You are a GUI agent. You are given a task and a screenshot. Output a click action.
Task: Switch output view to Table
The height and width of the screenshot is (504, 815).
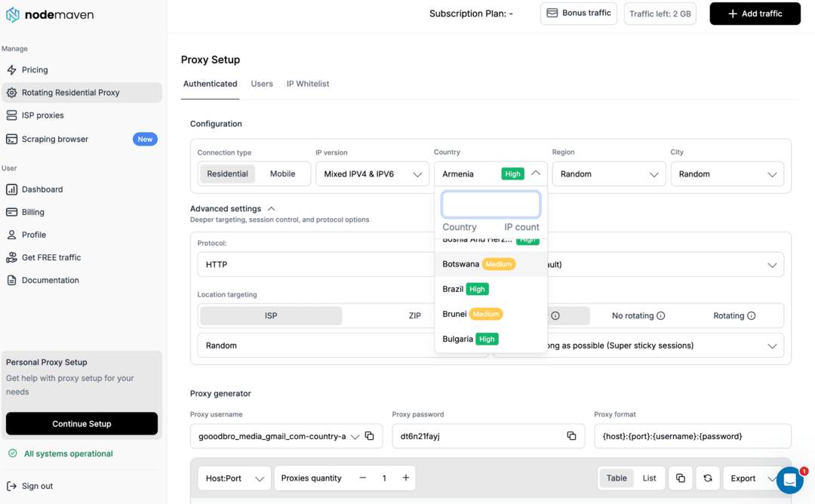point(617,478)
